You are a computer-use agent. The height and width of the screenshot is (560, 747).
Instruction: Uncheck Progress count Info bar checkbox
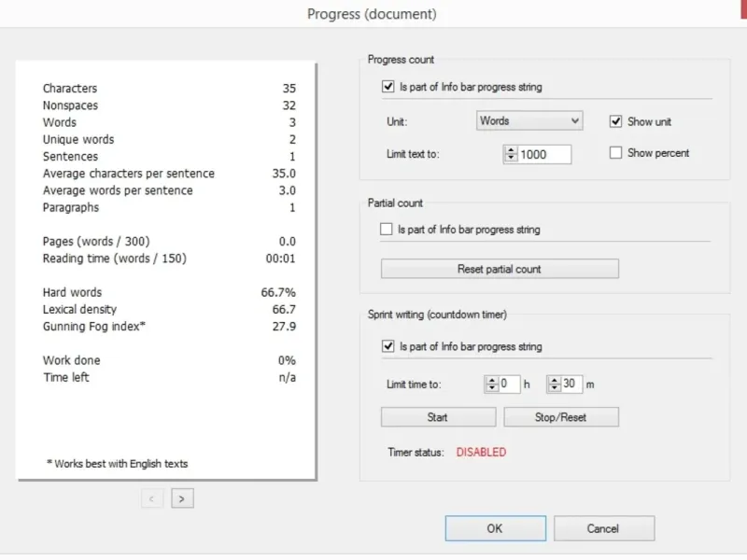point(388,87)
